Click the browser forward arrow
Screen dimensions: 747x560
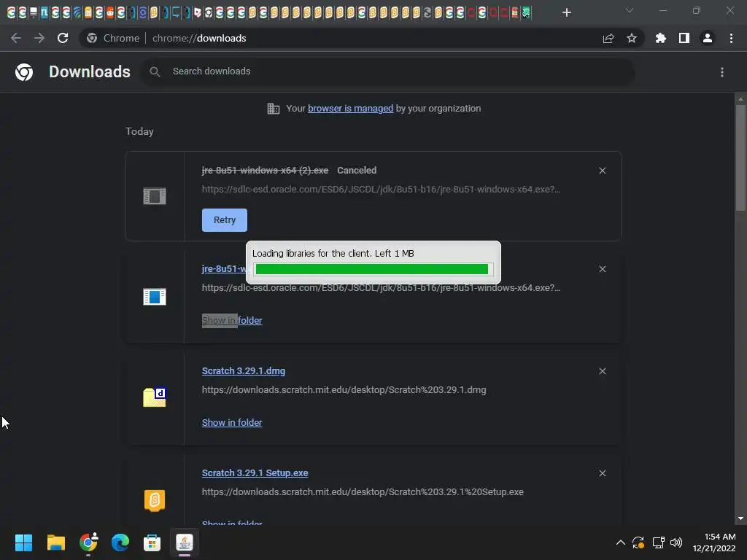tap(39, 38)
